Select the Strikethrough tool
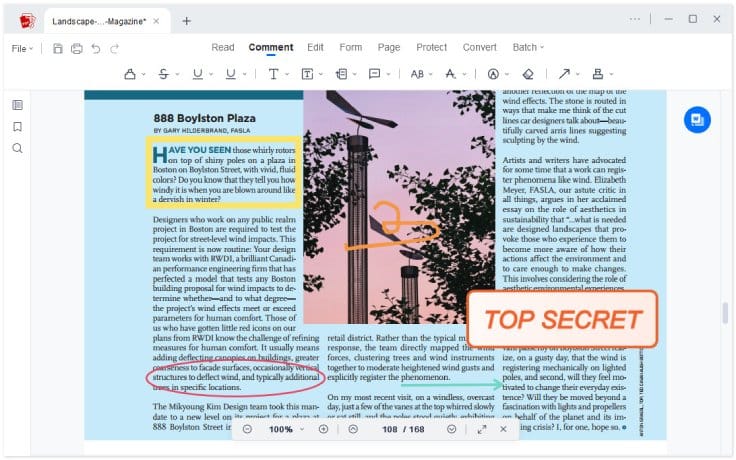 click(163, 74)
